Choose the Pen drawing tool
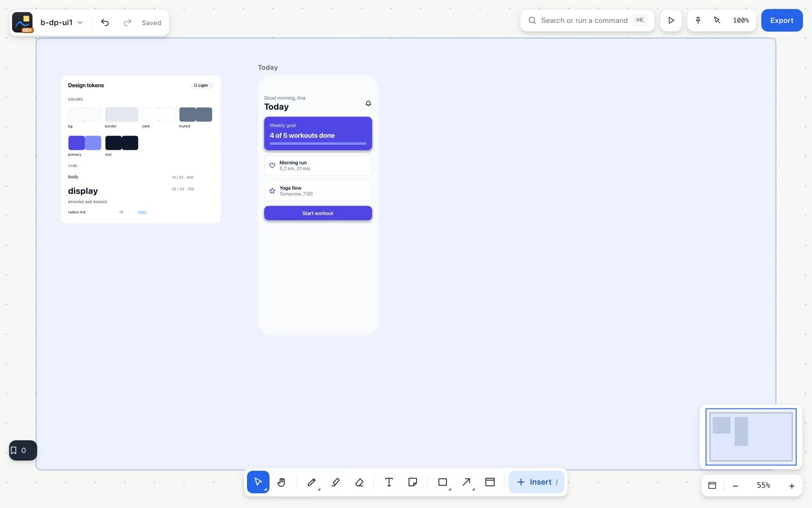 click(x=311, y=482)
